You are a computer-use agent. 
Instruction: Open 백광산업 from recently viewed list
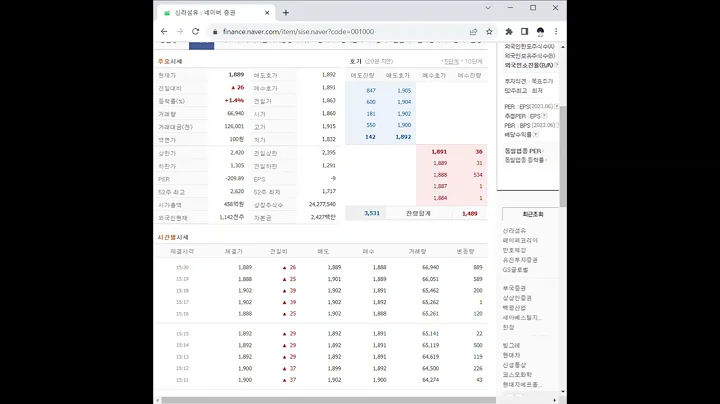[x=514, y=308]
